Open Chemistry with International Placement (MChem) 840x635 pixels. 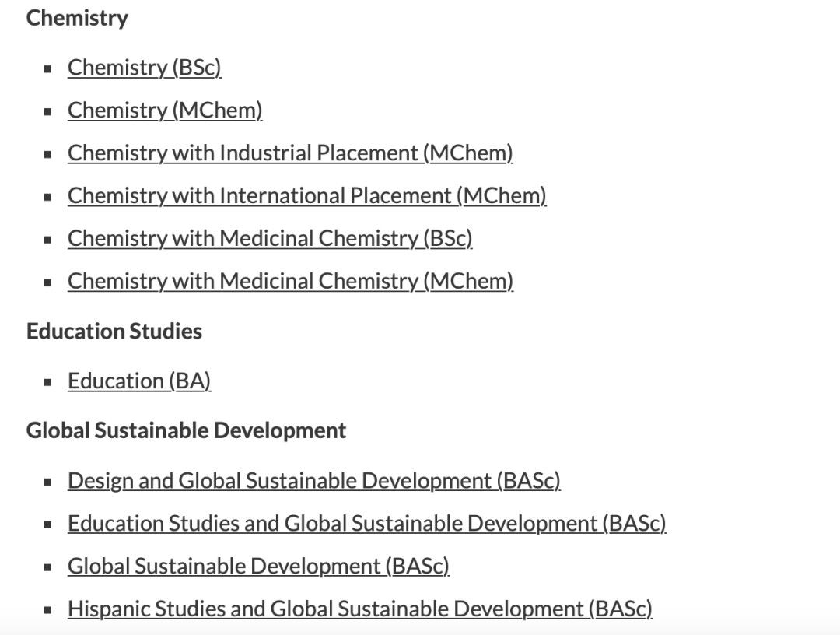[x=307, y=195]
